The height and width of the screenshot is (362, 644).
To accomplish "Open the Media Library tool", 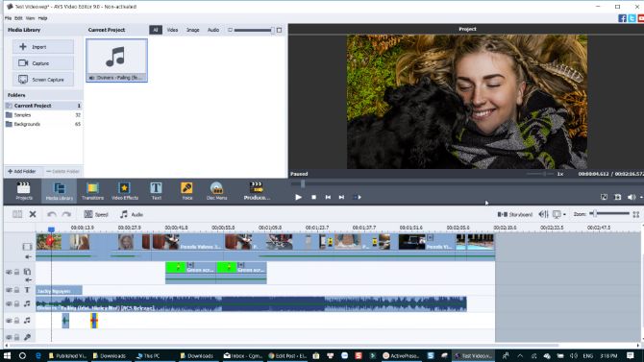I will (x=60, y=191).
